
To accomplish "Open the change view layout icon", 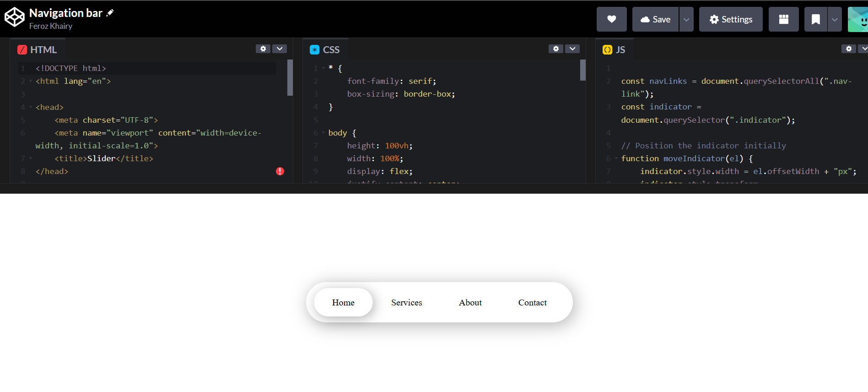I will click(783, 19).
